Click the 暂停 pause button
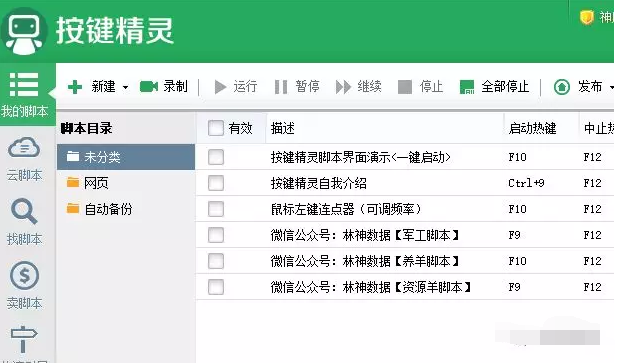 [x=297, y=87]
